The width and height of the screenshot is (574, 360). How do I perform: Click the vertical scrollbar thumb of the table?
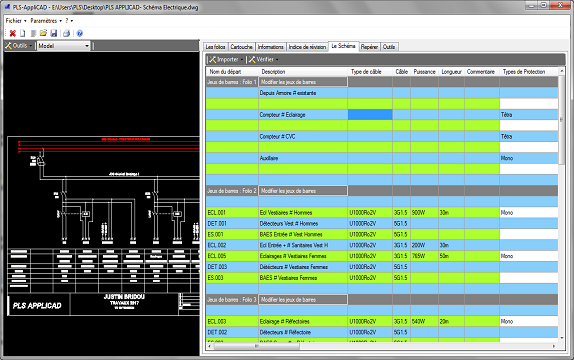pyautogui.click(x=562, y=119)
